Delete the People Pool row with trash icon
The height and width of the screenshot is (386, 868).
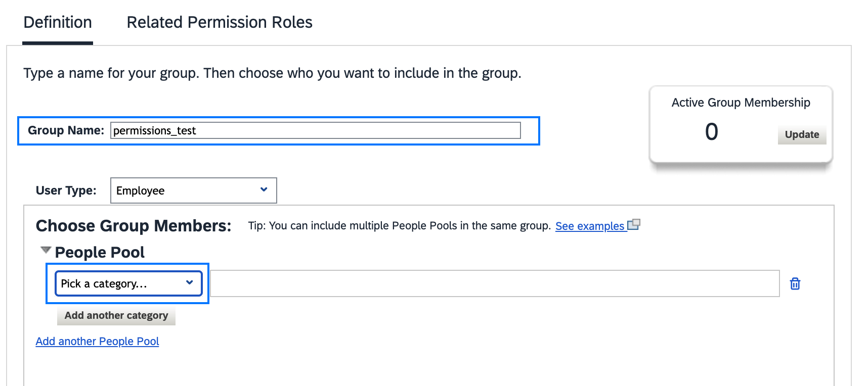click(795, 284)
